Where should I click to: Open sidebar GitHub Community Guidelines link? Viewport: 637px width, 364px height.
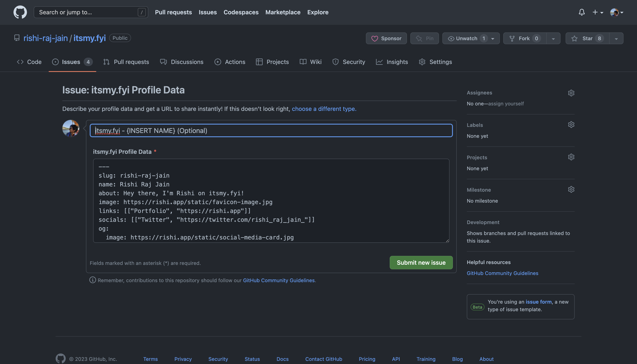coord(502,273)
